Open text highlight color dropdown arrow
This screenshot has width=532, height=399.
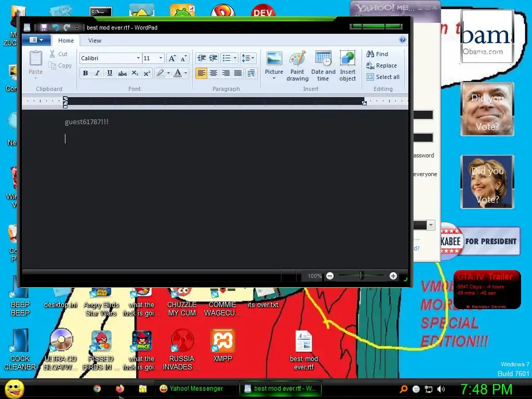(x=169, y=73)
